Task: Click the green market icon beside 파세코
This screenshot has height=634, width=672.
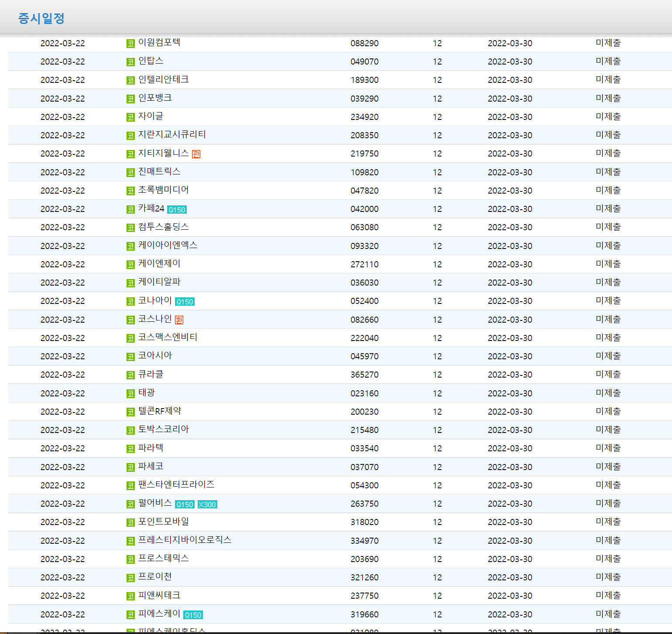Action: 130,467
